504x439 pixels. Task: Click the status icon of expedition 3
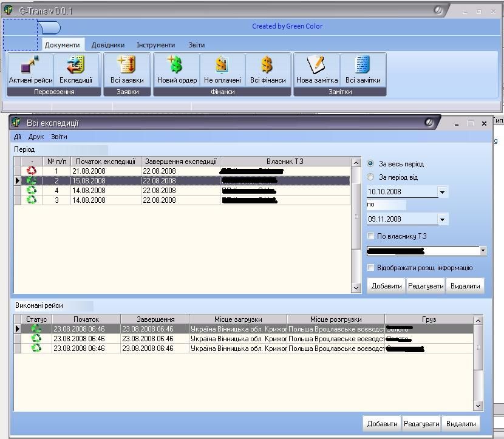(32, 200)
